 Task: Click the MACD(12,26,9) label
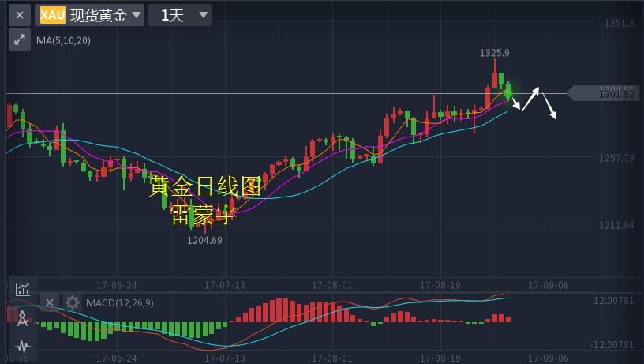point(120,302)
